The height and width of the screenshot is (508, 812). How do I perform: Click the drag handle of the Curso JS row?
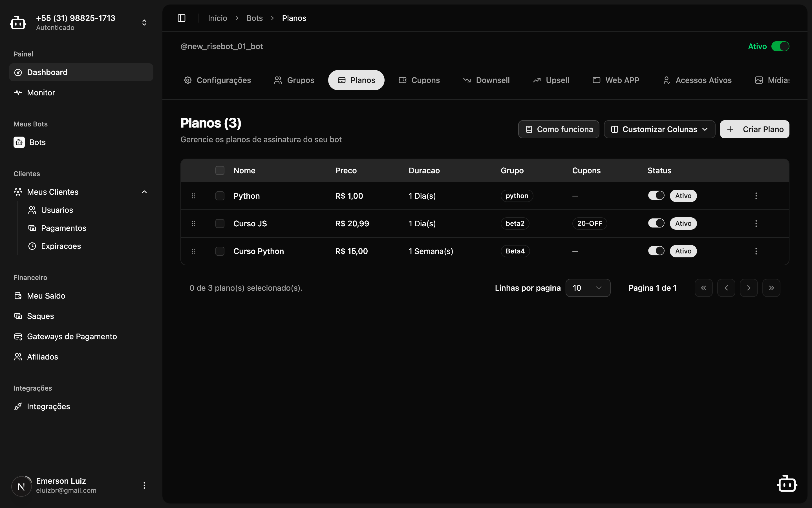[193, 224]
